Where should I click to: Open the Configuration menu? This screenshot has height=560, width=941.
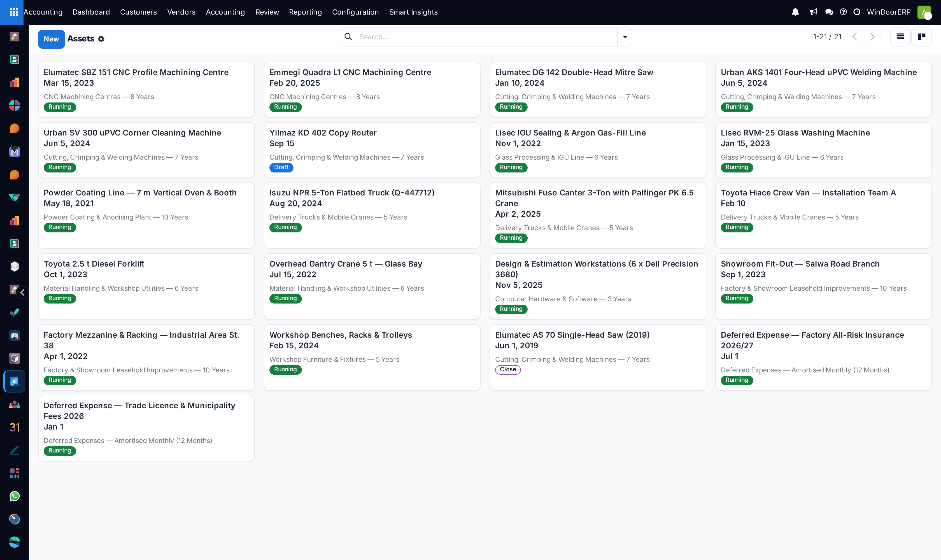pyautogui.click(x=355, y=12)
